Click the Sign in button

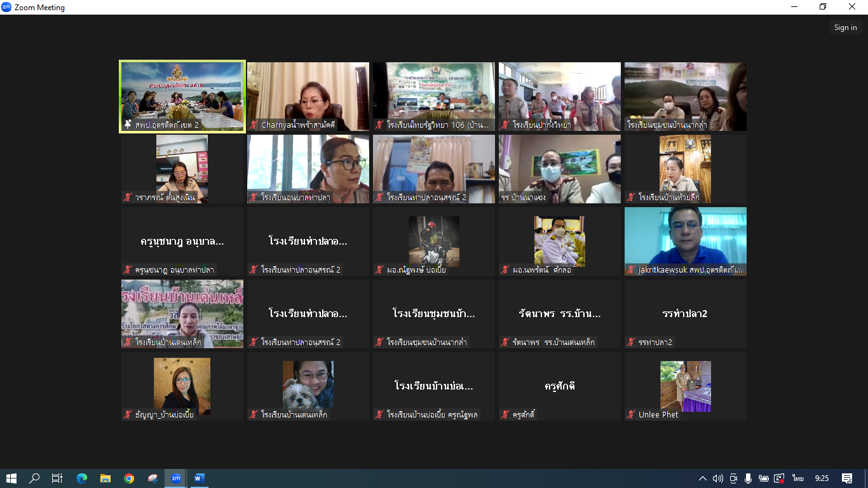pos(845,27)
